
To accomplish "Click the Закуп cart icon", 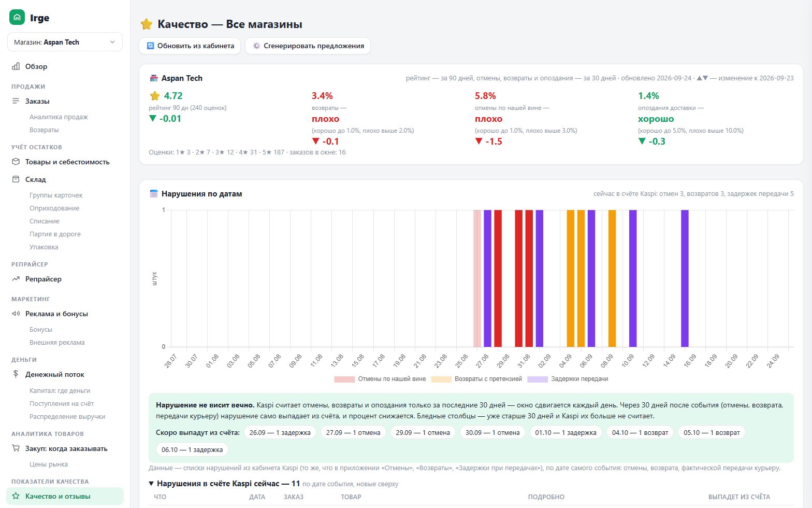I will (x=16, y=448).
